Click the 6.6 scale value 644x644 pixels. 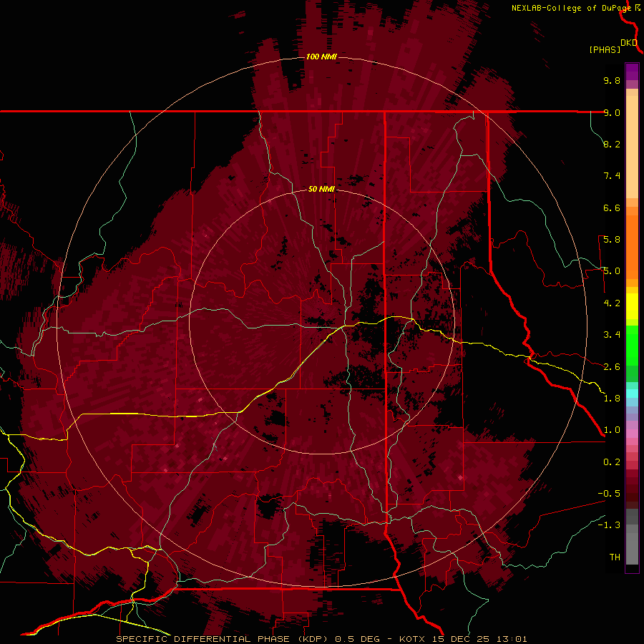click(612, 208)
